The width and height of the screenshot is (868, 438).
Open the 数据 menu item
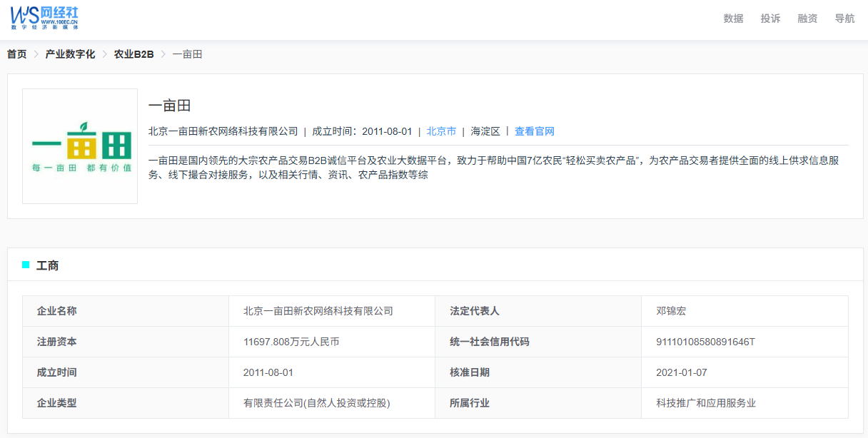(733, 19)
